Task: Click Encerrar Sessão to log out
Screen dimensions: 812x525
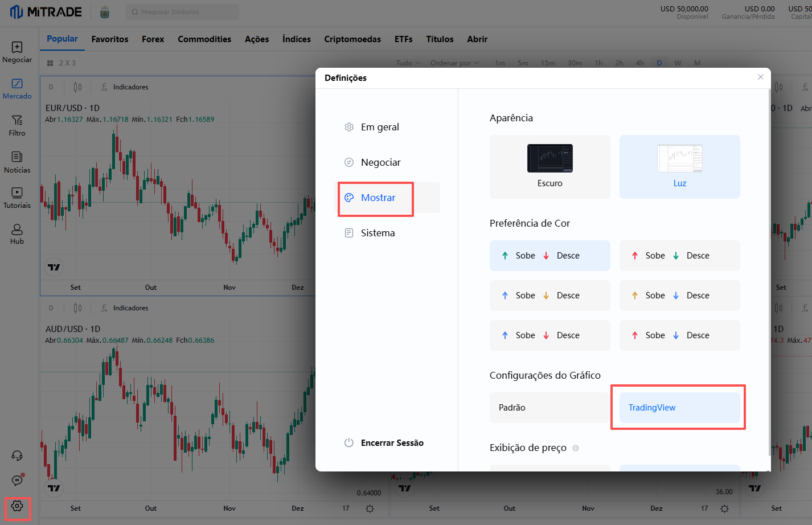Action: click(392, 443)
